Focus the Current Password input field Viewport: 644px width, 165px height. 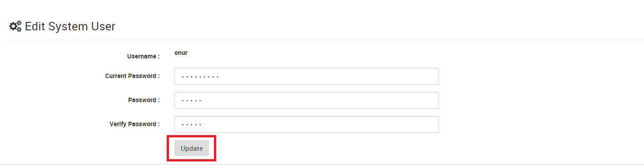pos(307,76)
